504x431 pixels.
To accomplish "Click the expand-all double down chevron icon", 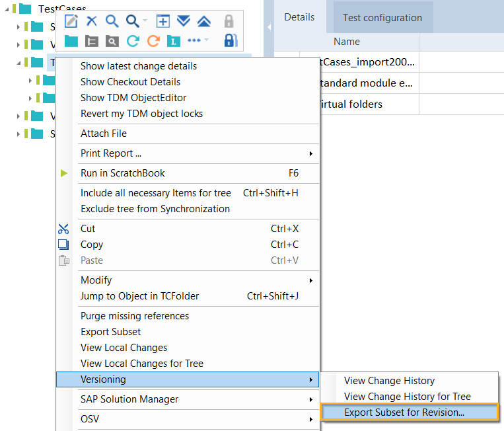I will (184, 21).
